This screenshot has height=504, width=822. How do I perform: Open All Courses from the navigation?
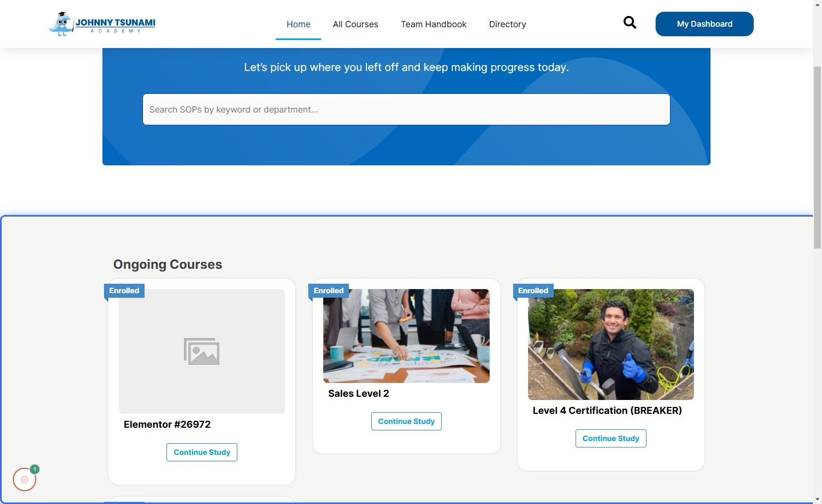[x=355, y=25]
